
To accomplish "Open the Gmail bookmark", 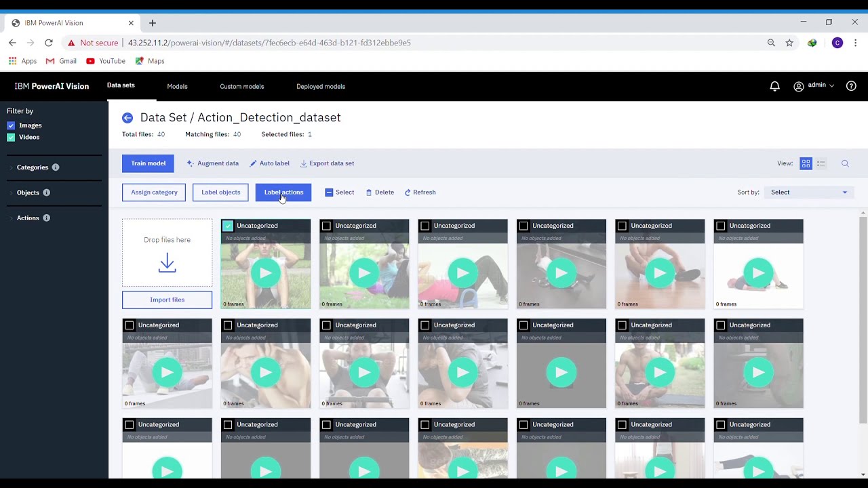I will coord(61,61).
